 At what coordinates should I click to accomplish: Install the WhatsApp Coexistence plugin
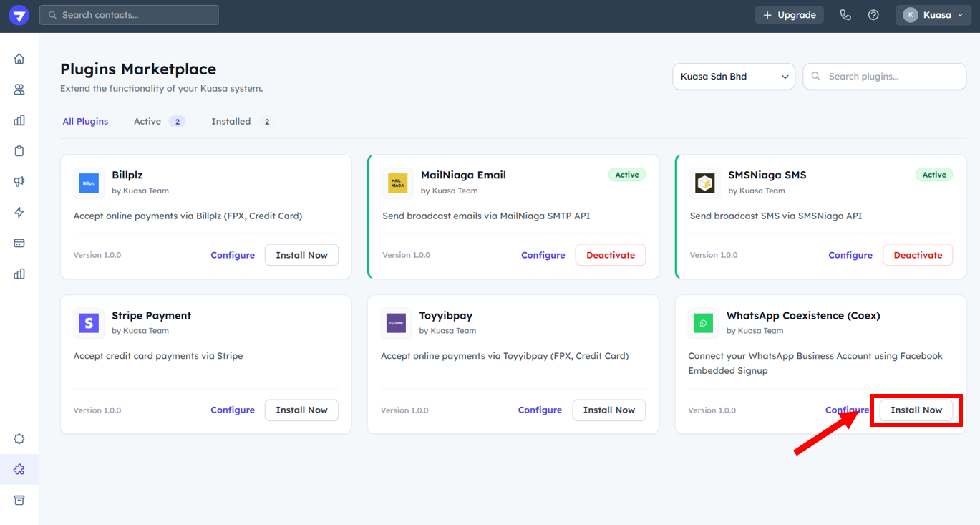coord(916,410)
